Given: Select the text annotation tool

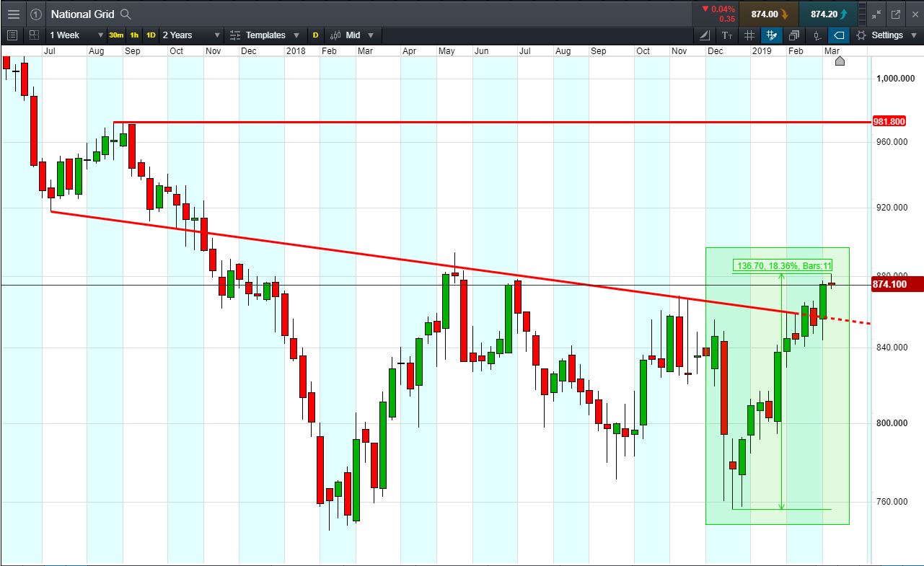Looking at the screenshot, I should pos(727,35).
